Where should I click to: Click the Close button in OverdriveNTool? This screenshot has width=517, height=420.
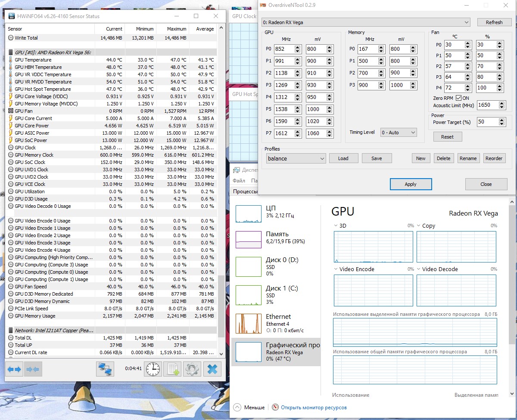[486, 184]
